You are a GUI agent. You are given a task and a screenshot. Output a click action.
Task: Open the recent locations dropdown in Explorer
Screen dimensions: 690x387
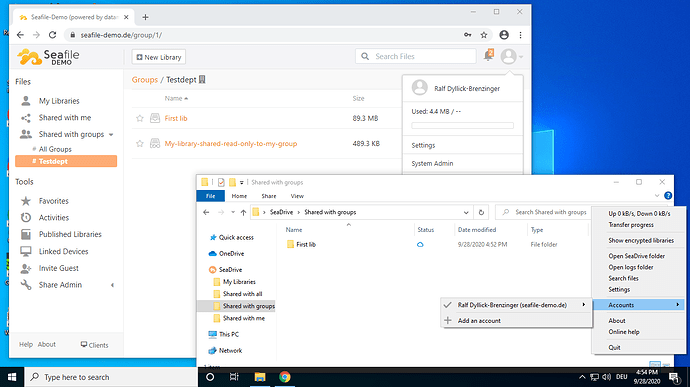point(233,212)
